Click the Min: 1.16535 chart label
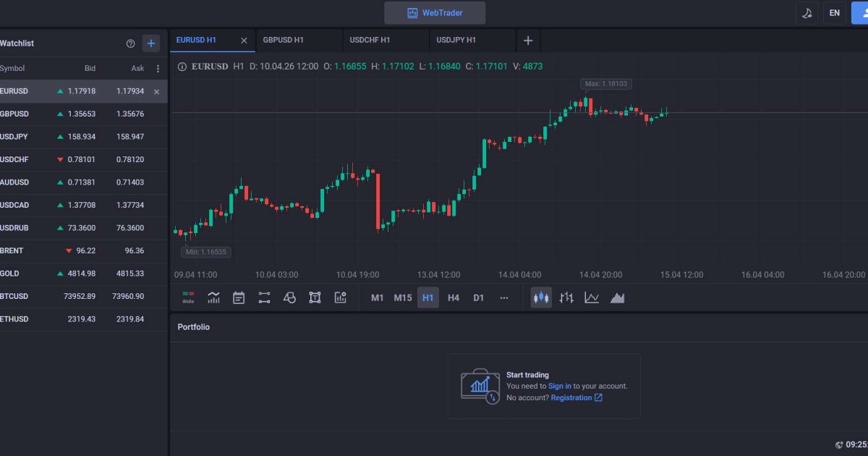 (206, 252)
